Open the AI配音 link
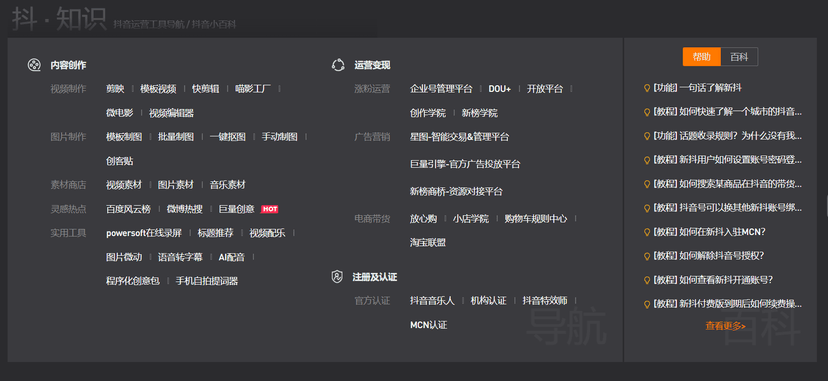Screen dimensions: 828x381 (232, 257)
